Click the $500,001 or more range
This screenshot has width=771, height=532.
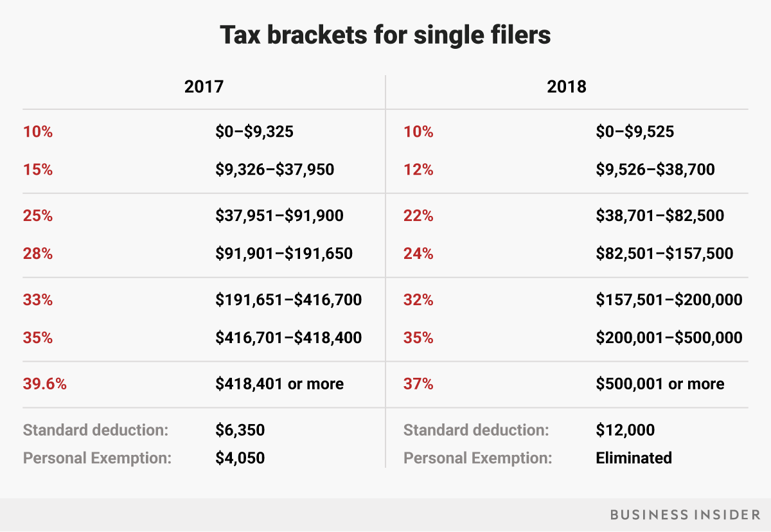pos(660,384)
